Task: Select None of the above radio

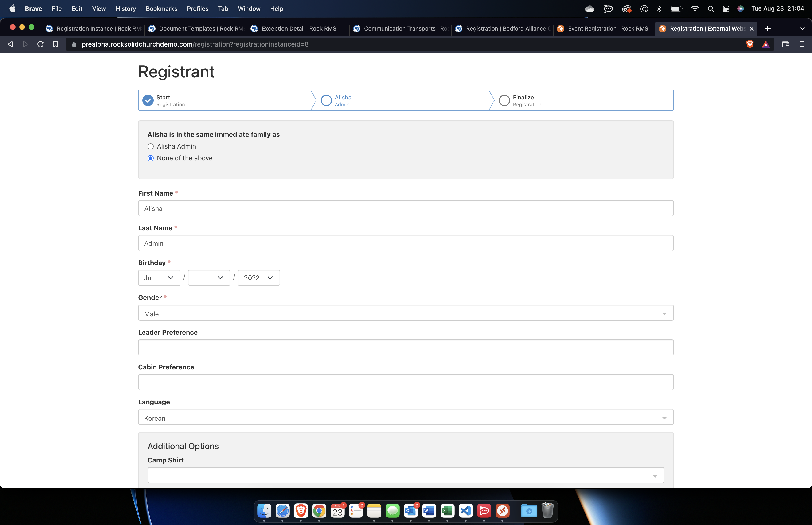Action: [x=151, y=158]
